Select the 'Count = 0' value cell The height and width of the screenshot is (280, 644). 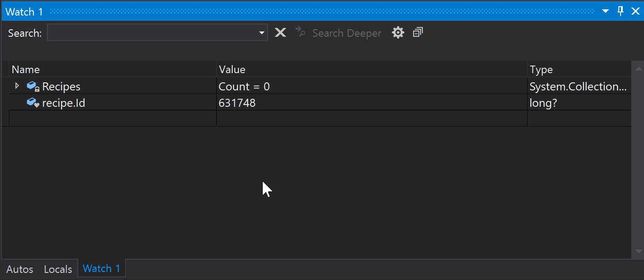372,86
